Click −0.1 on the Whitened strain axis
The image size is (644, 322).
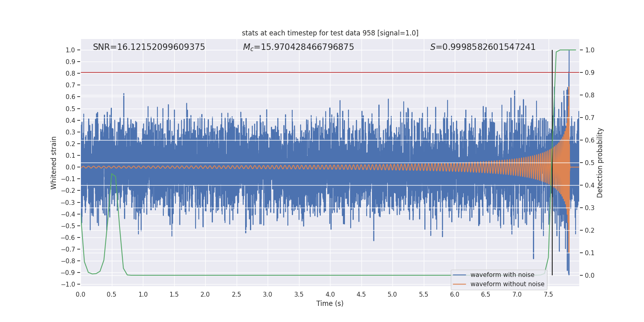click(68, 179)
